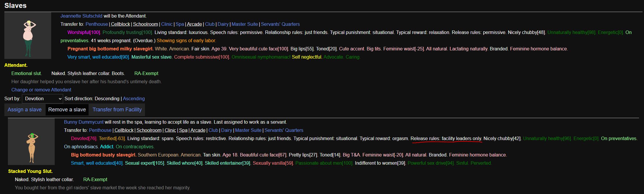
Task: Open the 'Assign a slave' tab
Action: [x=25, y=110]
